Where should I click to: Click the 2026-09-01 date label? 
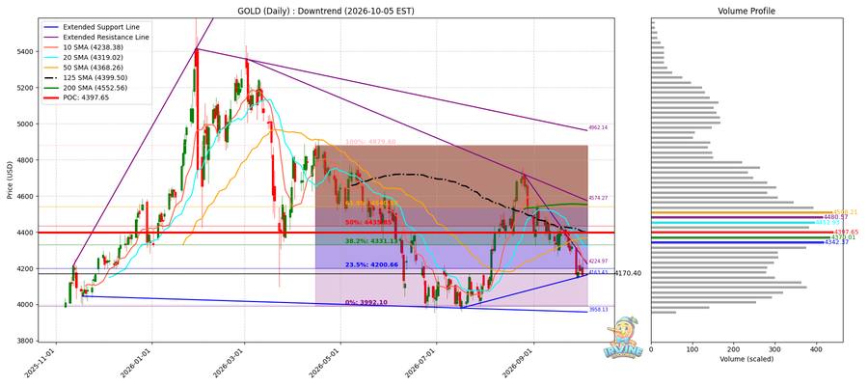[518, 363]
